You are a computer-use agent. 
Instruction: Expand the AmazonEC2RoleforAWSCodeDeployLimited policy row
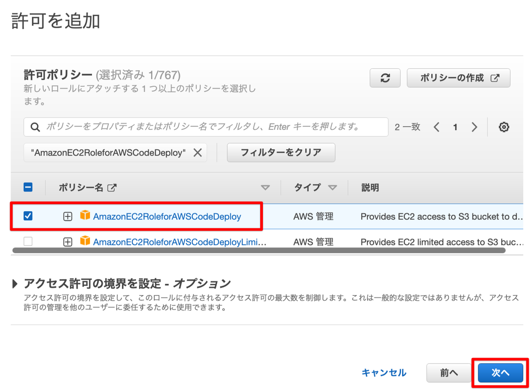(x=67, y=242)
